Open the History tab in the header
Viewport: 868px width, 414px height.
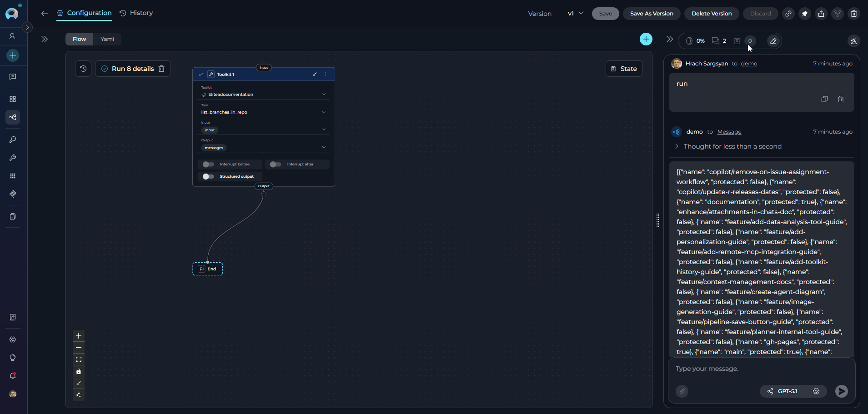(x=136, y=13)
